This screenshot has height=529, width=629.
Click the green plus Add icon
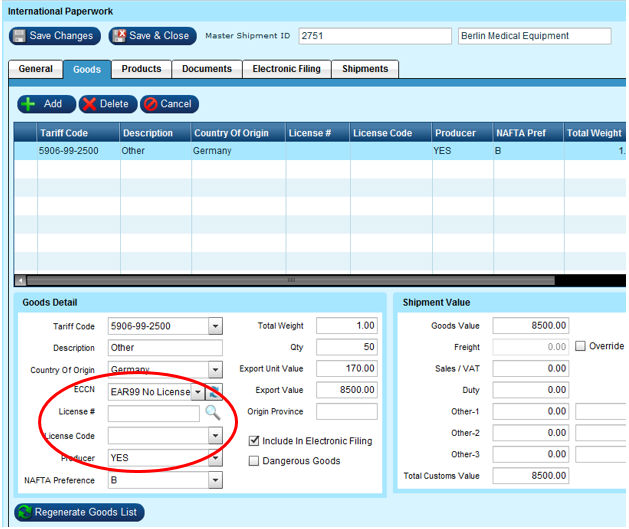pyautogui.click(x=28, y=104)
